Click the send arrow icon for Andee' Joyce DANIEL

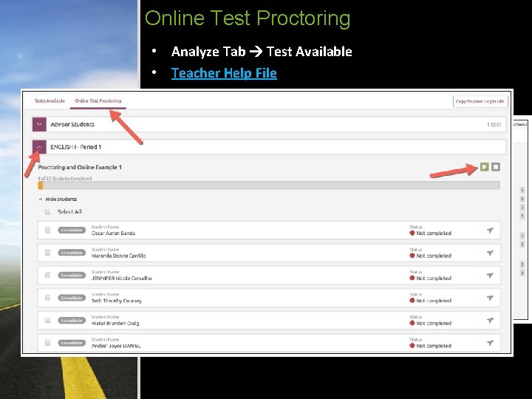click(x=490, y=343)
